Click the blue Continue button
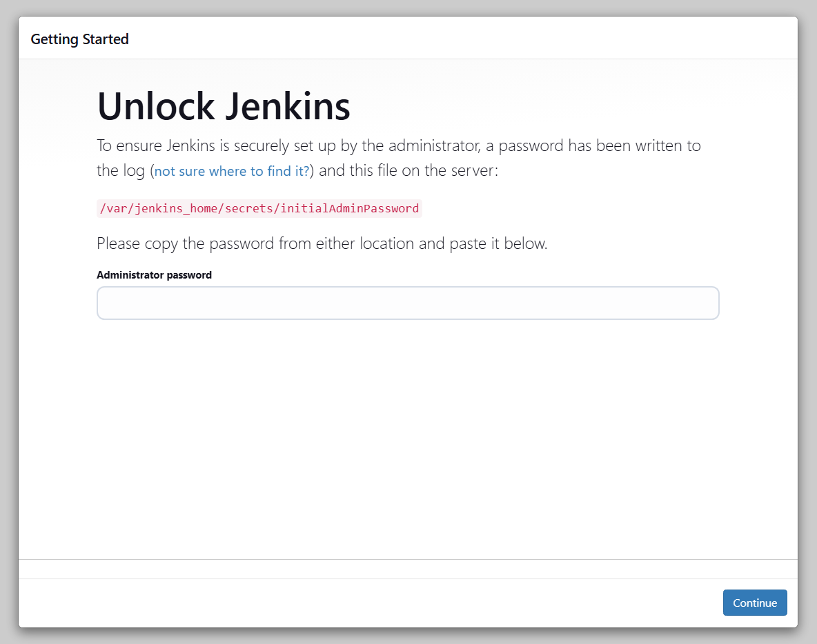Image resolution: width=817 pixels, height=644 pixels. tap(754, 603)
